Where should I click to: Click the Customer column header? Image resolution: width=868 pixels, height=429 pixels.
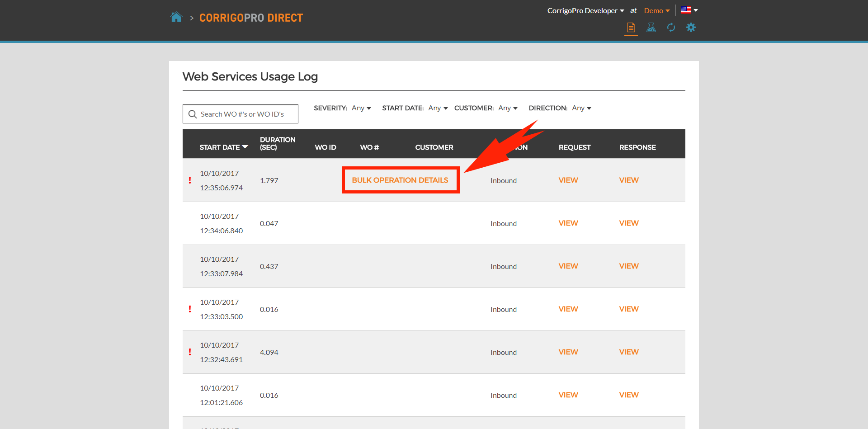[x=434, y=147]
